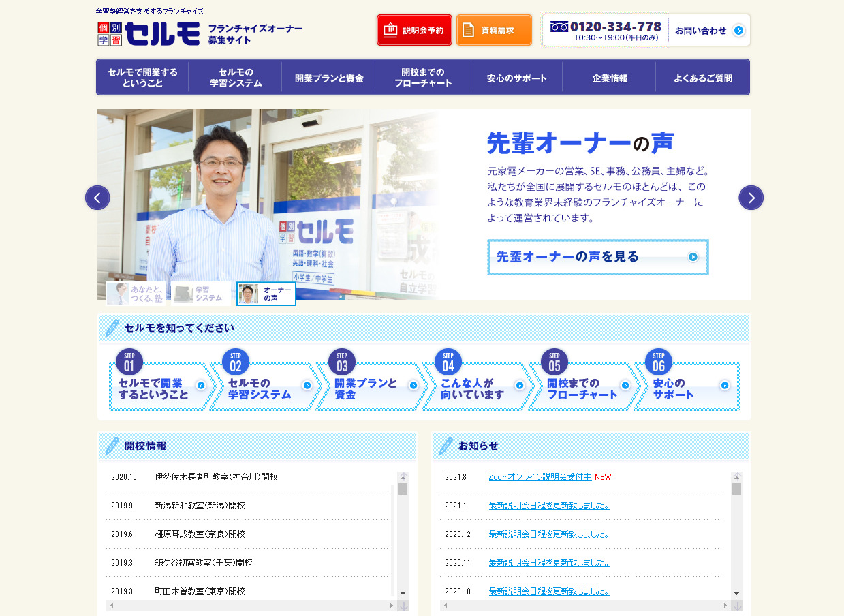Open 安心のサポート navigation item
Screen dimensions: 844x616
[x=516, y=77]
